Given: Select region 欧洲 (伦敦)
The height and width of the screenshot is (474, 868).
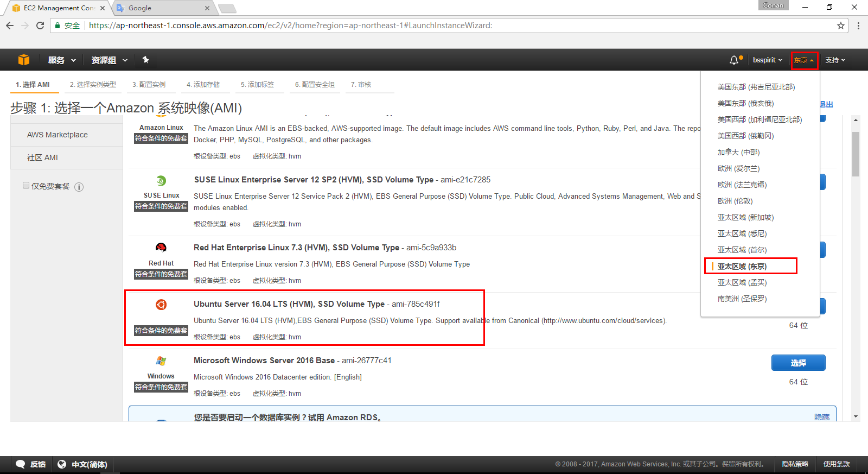Looking at the screenshot, I should pos(735,201).
